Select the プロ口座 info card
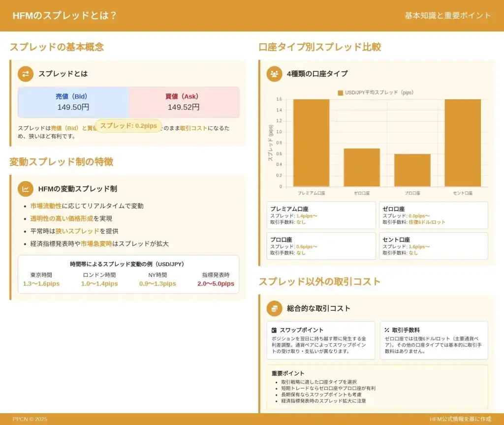The image size is (504, 425). 321,246
